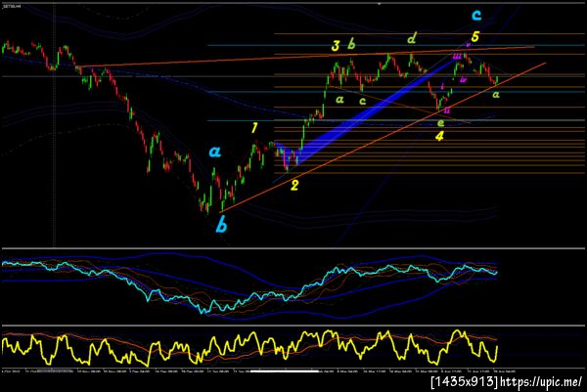The width and height of the screenshot is (587, 392).
Task: Select the large blue wave label a
Action: click(x=214, y=152)
